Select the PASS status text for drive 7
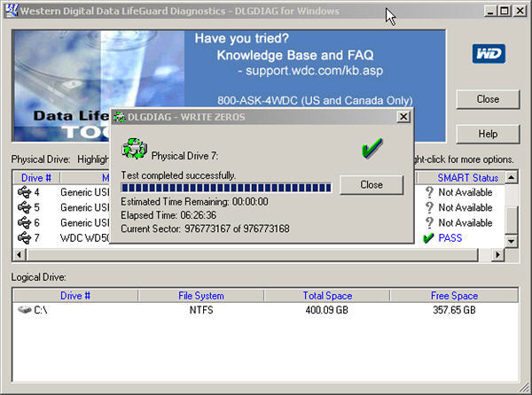The height and width of the screenshot is (395, 532). point(450,238)
